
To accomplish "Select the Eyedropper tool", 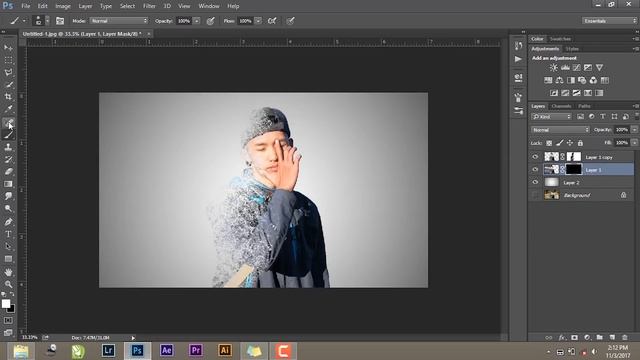I will [8, 109].
